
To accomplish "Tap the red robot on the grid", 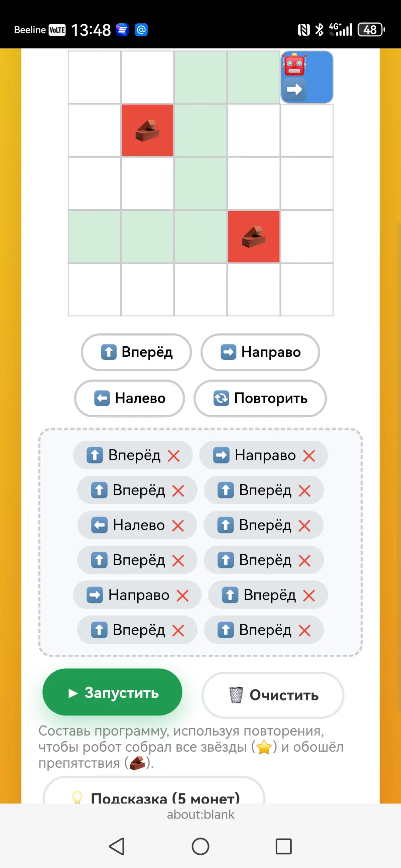I will point(295,64).
